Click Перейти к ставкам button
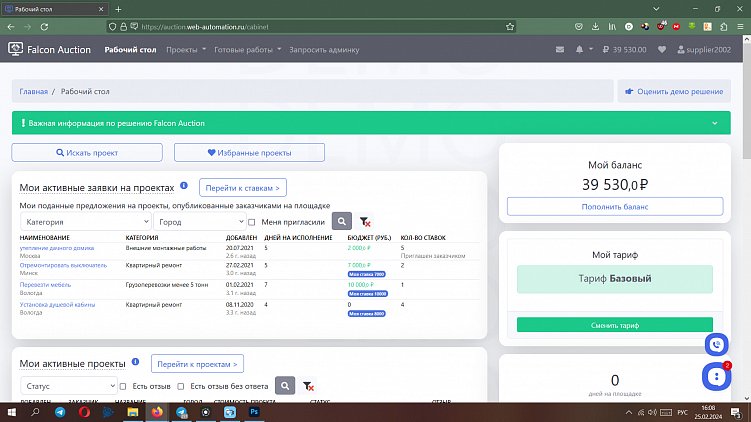751x422 pixels. [x=242, y=188]
